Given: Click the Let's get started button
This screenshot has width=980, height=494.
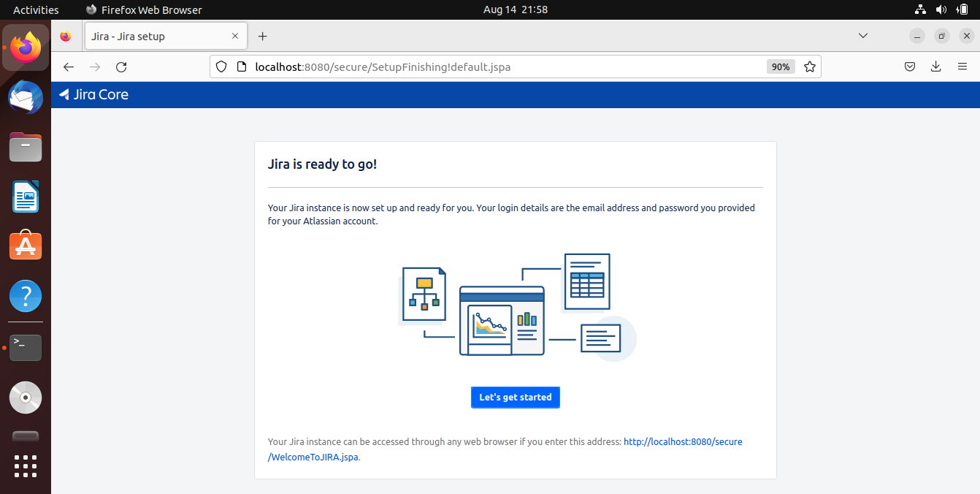Looking at the screenshot, I should (515, 397).
